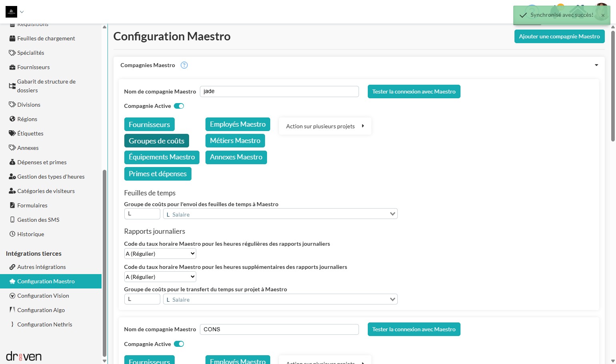
Task: Open Configuration Maestro in the sidebar
Action: pyautogui.click(x=51, y=281)
